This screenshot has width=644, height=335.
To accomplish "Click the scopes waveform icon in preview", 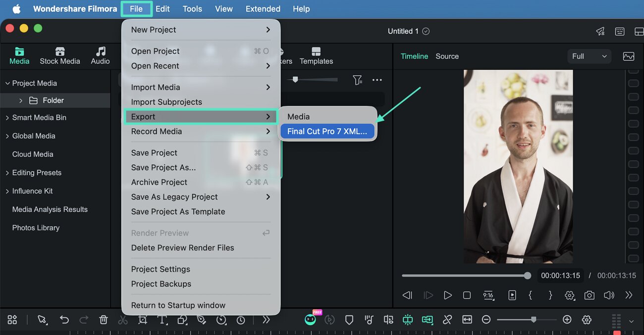I will tap(629, 56).
